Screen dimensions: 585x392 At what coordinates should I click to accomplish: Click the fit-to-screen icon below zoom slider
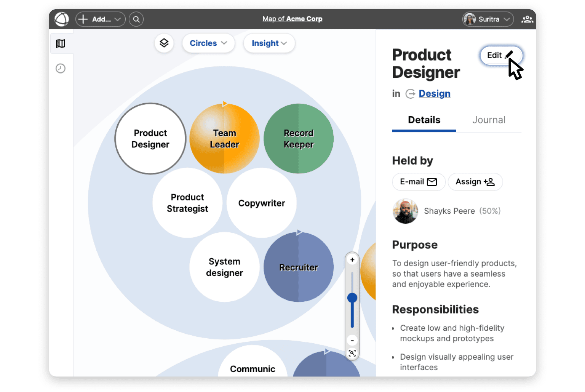click(352, 353)
